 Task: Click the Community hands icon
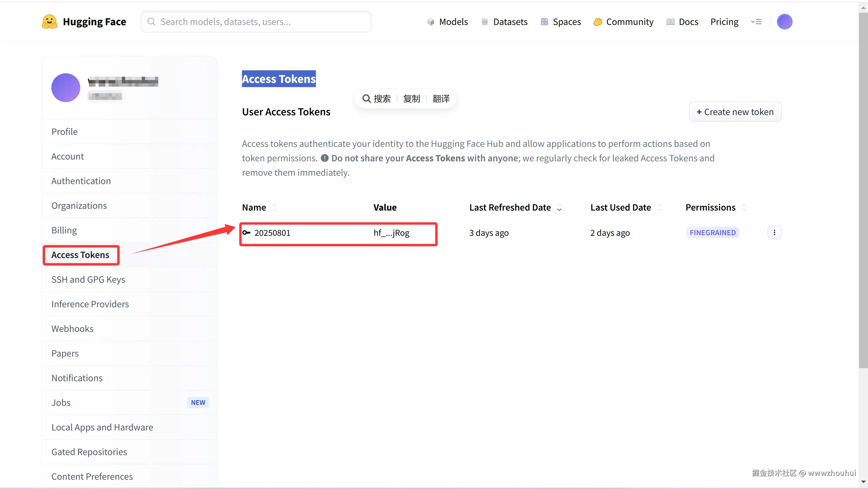click(x=598, y=22)
